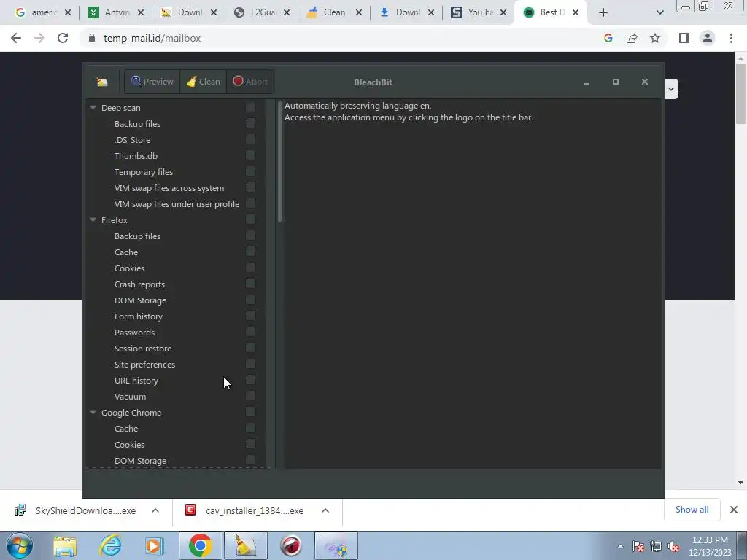This screenshot has height=560, width=747.
Task: Open the Windows Start menu
Action: [x=19, y=545]
